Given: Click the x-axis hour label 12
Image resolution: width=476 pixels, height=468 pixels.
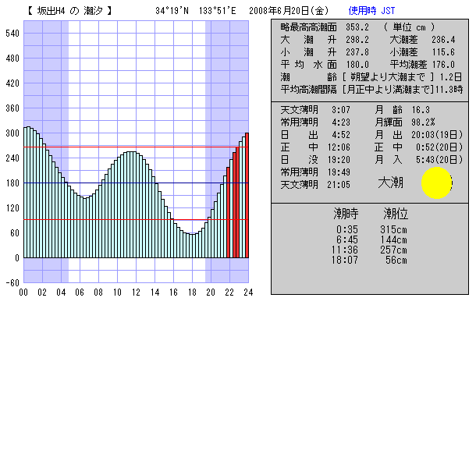Looking at the screenshot, I should pyautogui.click(x=136, y=292).
